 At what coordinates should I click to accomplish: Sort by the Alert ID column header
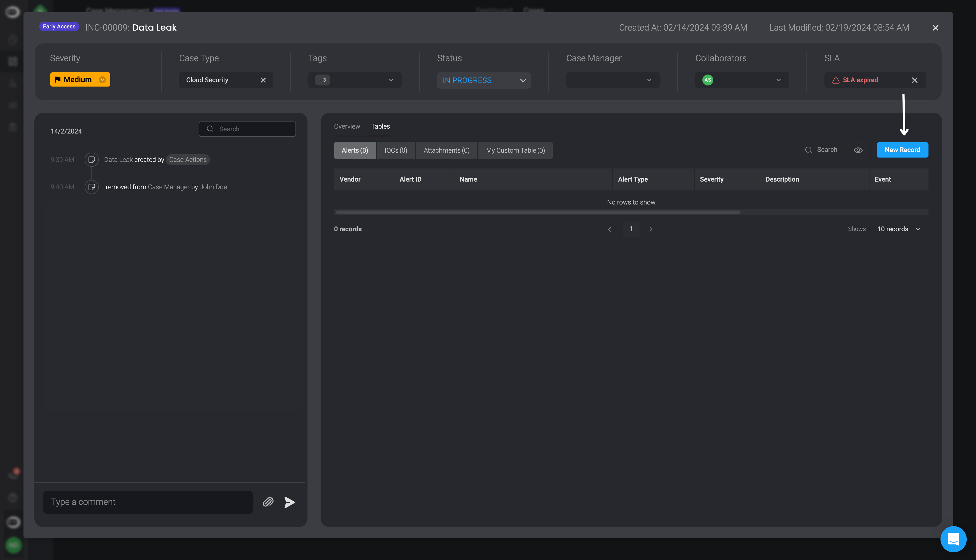(424, 179)
